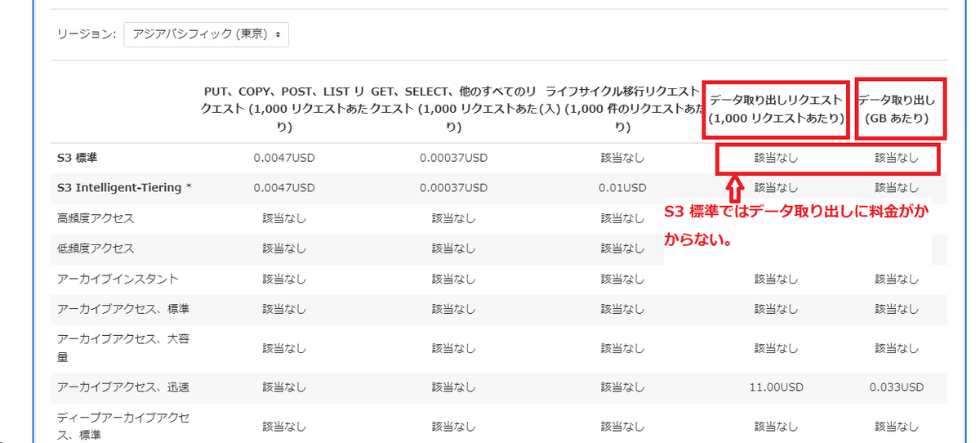This screenshot has width=980, height=443.
Task: Select the アーカイブインスタント row label
Action: pyautogui.click(x=118, y=279)
